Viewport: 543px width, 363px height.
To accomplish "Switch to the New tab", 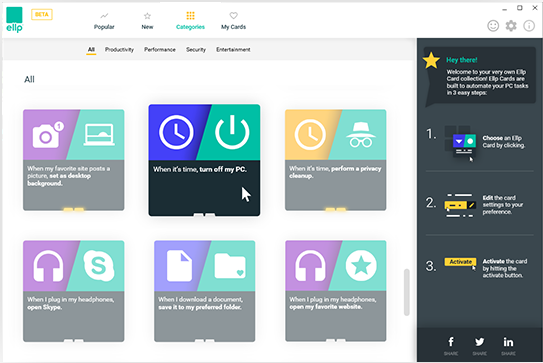I will [x=147, y=21].
